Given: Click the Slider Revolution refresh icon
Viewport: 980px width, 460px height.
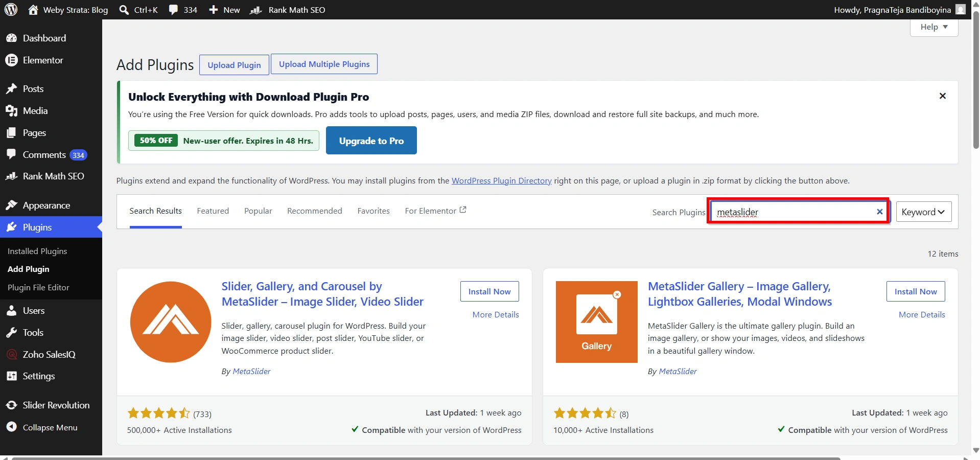Looking at the screenshot, I should coord(11,405).
